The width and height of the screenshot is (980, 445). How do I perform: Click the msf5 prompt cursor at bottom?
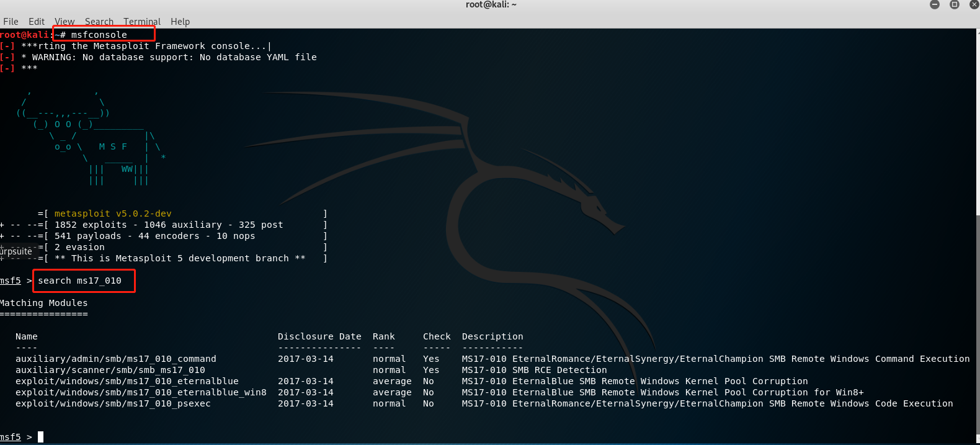click(40, 437)
